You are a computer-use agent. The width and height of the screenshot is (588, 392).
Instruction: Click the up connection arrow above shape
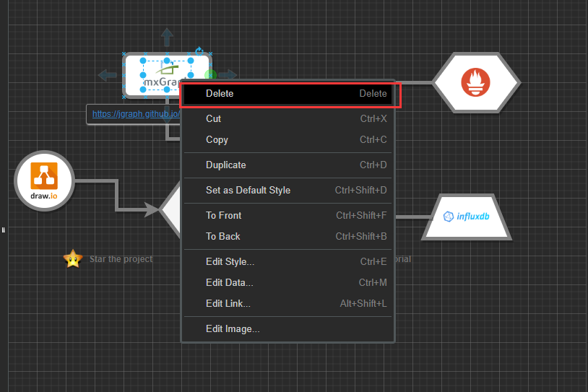coord(167,38)
